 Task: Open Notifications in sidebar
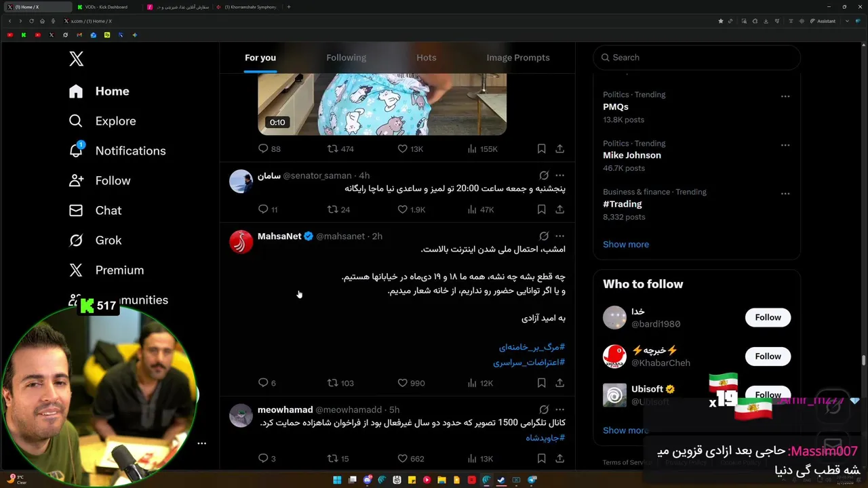click(x=117, y=151)
